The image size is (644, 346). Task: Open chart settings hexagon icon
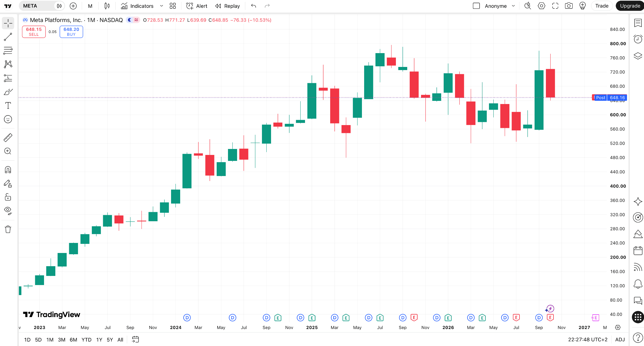[x=541, y=6]
